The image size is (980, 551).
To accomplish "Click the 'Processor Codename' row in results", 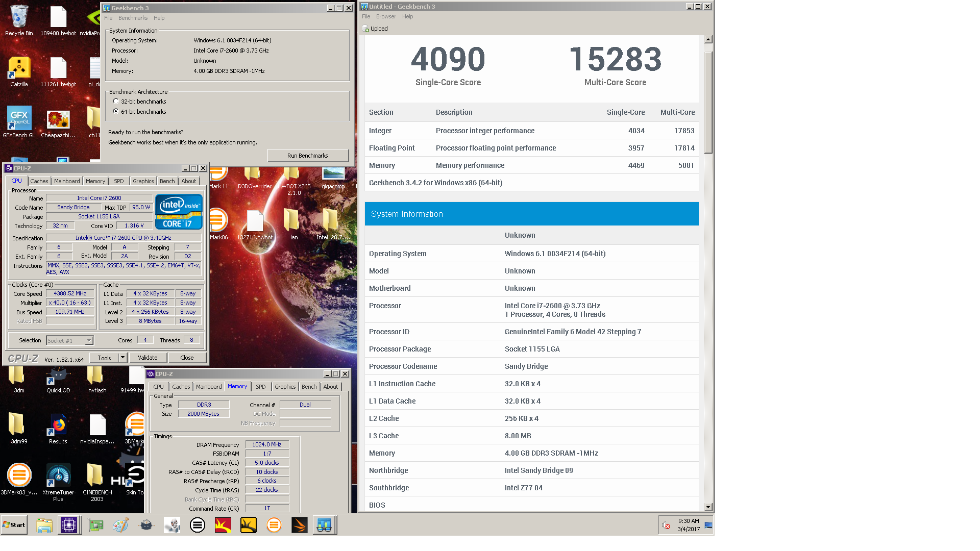I will point(531,366).
